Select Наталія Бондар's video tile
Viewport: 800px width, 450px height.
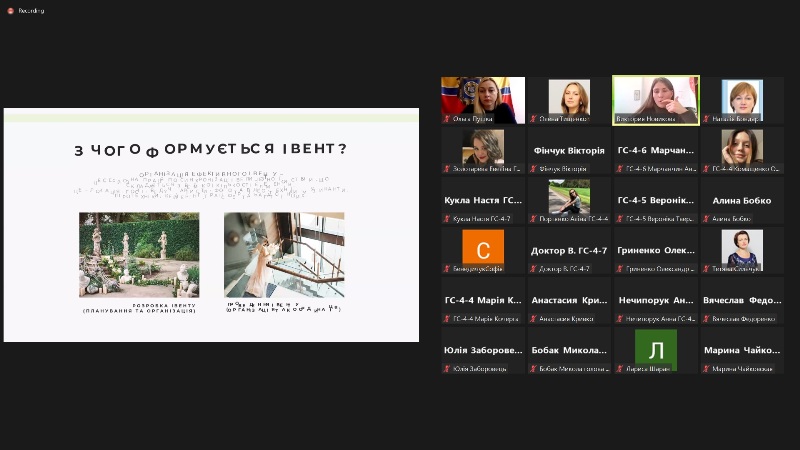(x=742, y=100)
